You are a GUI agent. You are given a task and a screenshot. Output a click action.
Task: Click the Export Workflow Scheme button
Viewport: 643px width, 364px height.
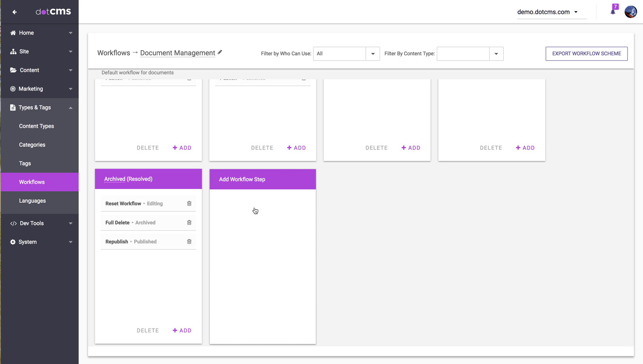(586, 54)
